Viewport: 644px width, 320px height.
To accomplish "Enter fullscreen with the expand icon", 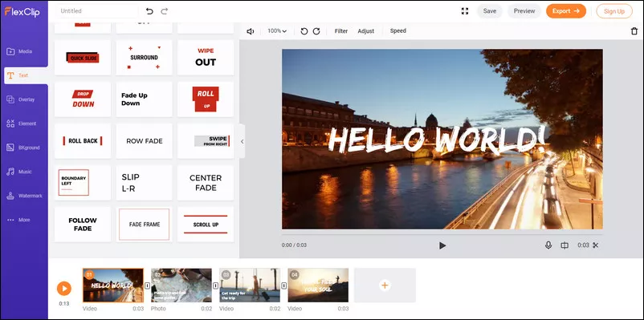I will click(464, 11).
